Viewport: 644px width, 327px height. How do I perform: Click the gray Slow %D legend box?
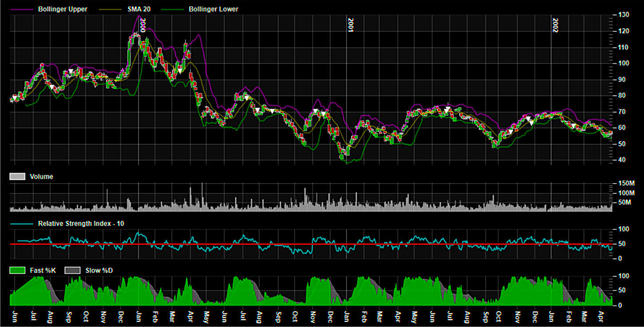point(72,270)
